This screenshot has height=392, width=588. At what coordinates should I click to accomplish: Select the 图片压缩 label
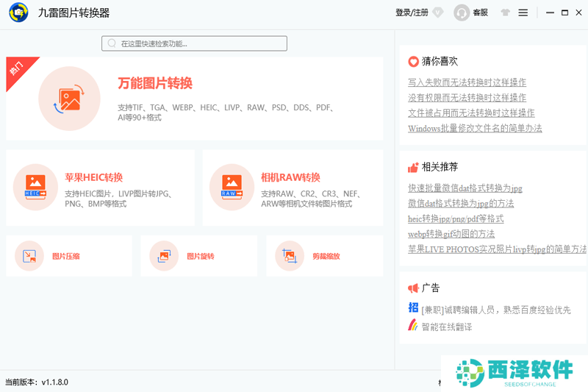click(x=65, y=256)
